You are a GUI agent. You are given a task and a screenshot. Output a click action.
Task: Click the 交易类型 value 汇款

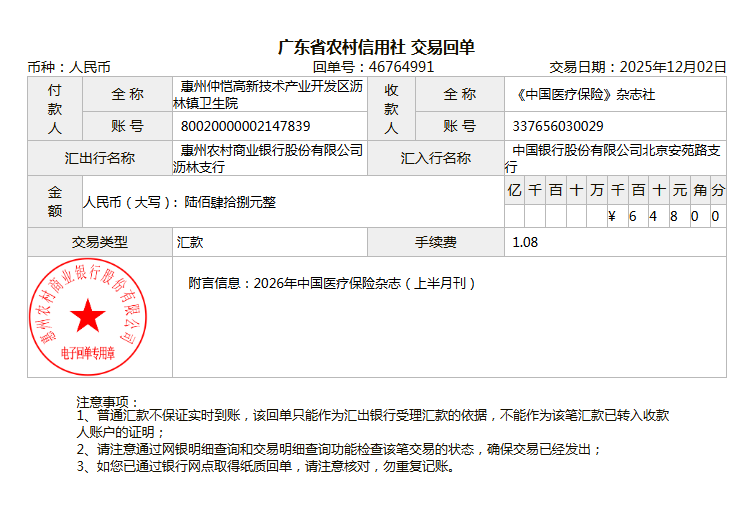[x=190, y=242]
